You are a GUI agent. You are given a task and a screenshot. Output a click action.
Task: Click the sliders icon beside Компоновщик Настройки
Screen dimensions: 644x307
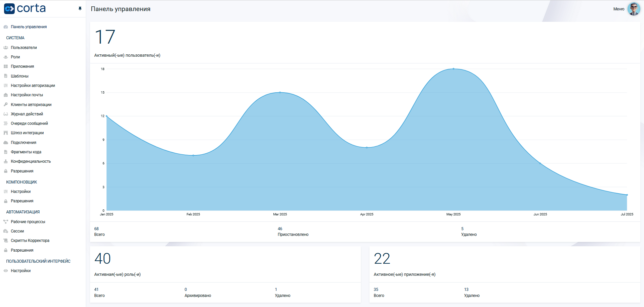(6, 192)
